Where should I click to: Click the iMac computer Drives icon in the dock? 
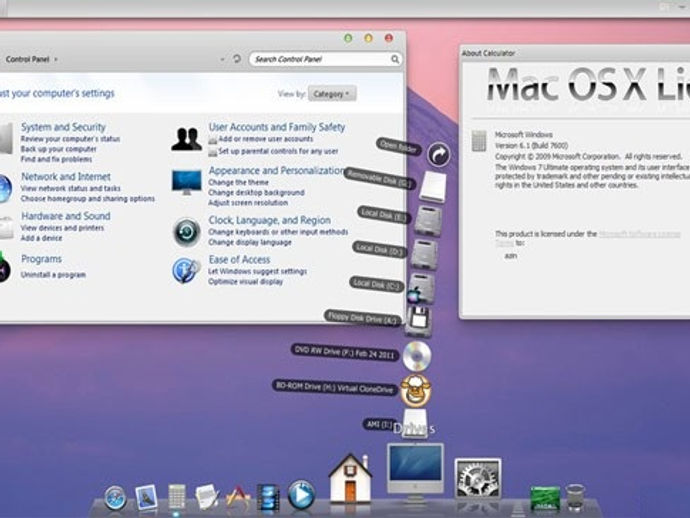click(x=415, y=472)
